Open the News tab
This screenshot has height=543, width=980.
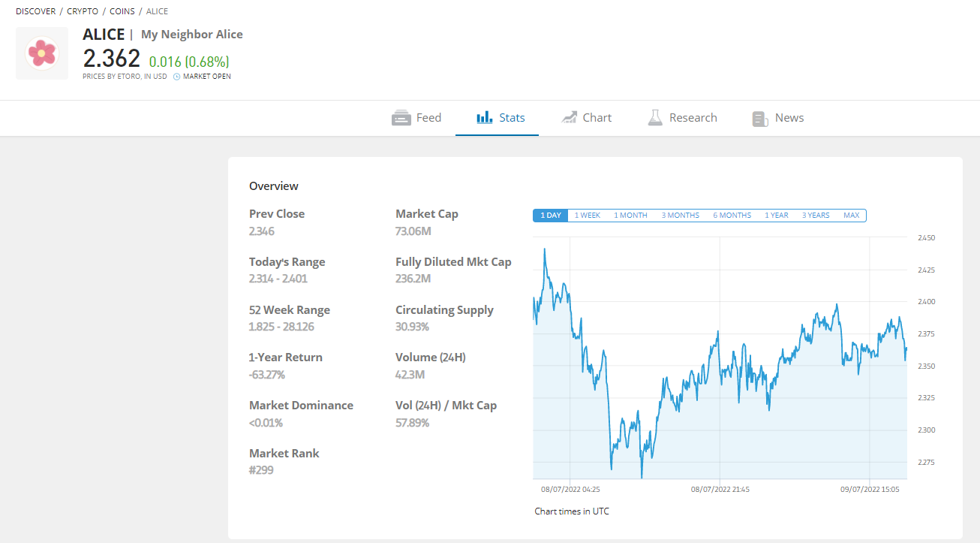tap(778, 118)
